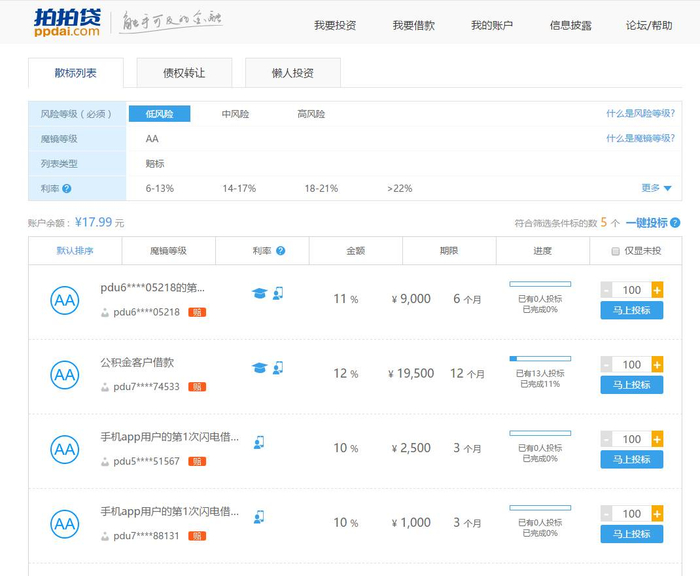The image size is (700, 576).
Task: Click orange 赔 badge beside pdu5****51567
Action: (x=197, y=461)
